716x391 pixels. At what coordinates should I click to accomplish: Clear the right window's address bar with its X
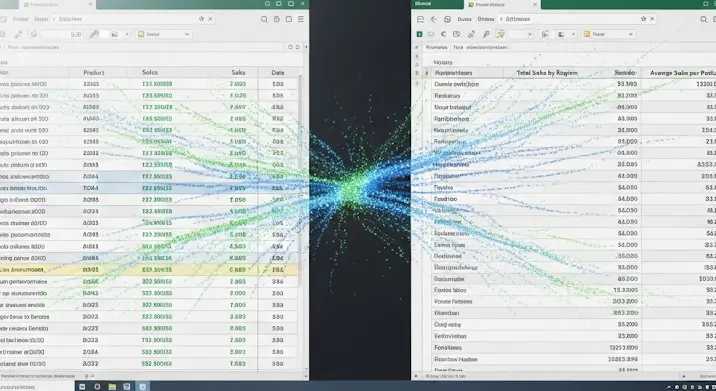click(x=652, y=19)
